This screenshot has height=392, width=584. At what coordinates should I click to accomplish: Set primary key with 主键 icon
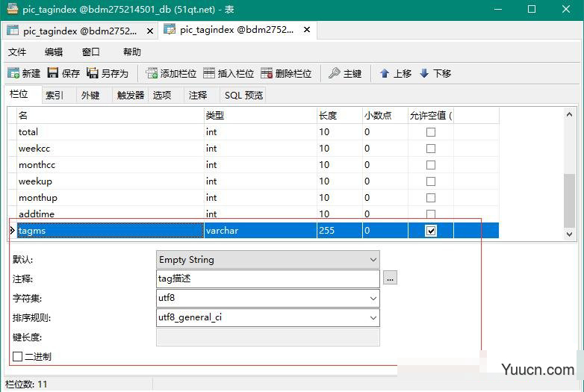(x=335, y=73)
